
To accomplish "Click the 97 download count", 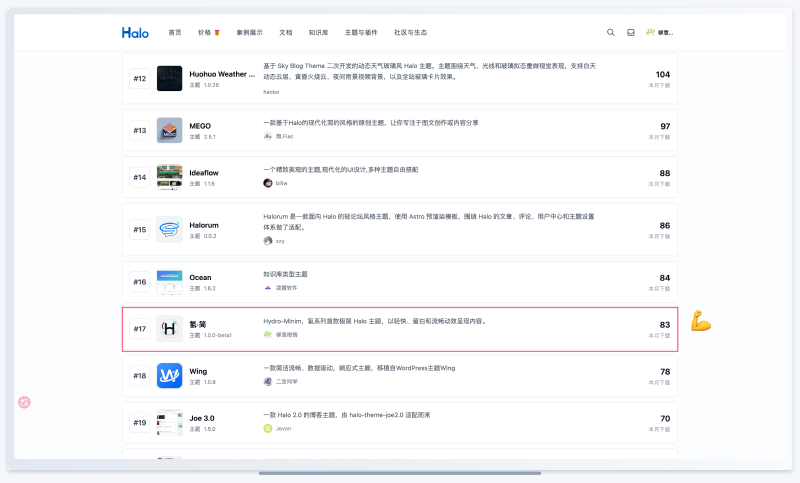I will (665, 126).
